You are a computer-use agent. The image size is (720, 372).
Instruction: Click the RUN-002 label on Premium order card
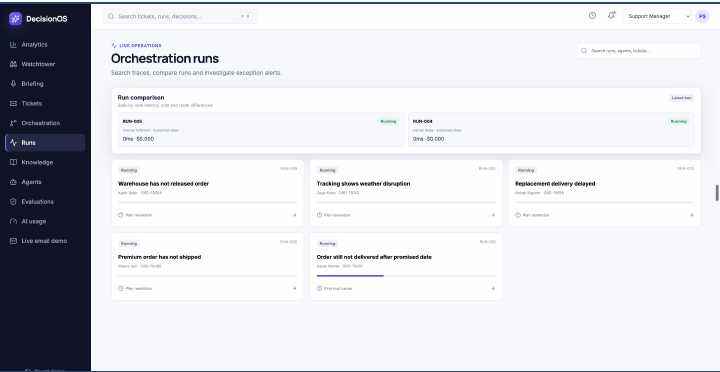pos(289,242)
